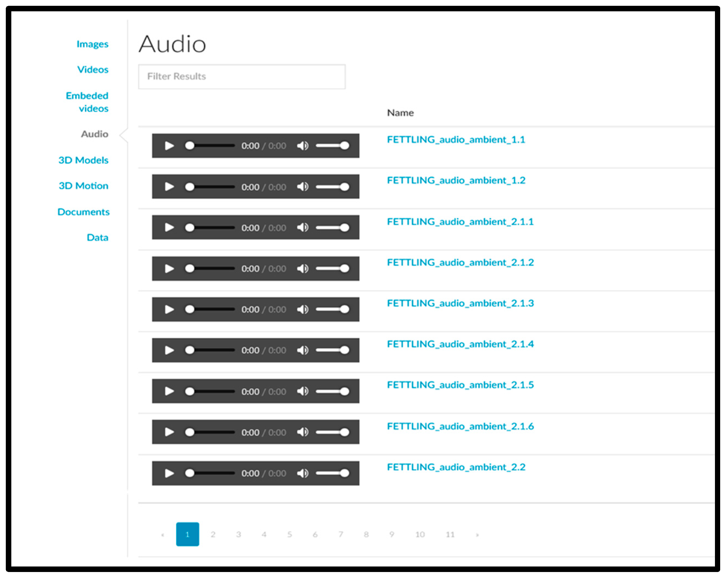The height and width of the screenshot is (581, 728).
Task: Play the FETTLING_audio_ambient_1.1 audio track
Action: (x=169, y=146)
